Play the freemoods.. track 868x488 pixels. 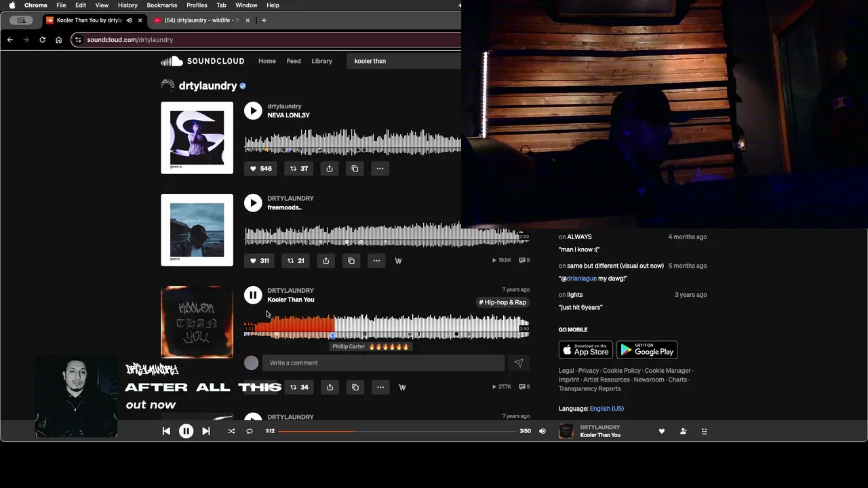(253, 203)
